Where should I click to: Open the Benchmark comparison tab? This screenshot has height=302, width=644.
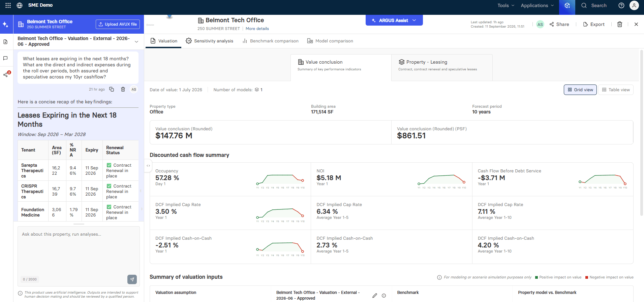pos(270,41)
